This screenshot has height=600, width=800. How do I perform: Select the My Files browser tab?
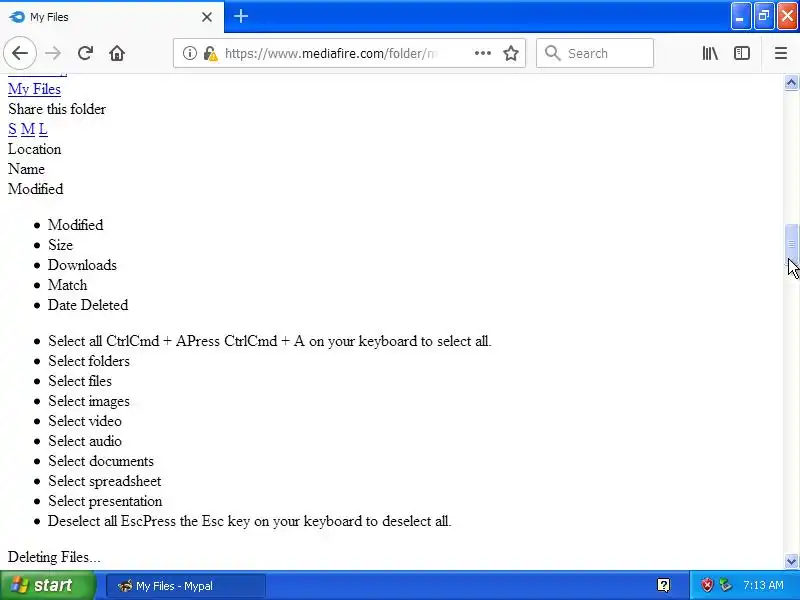112,17
